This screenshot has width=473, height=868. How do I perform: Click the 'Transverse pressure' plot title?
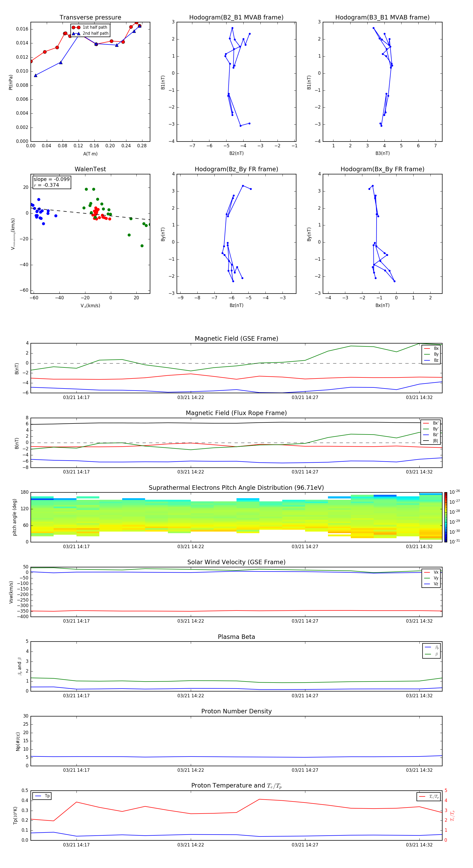[x=90, y=18]
